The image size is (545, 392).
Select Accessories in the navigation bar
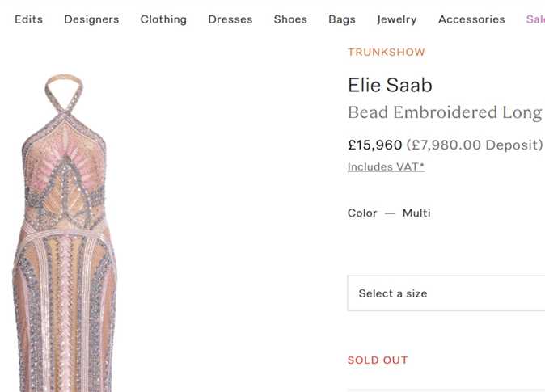(x=471, y=19)
